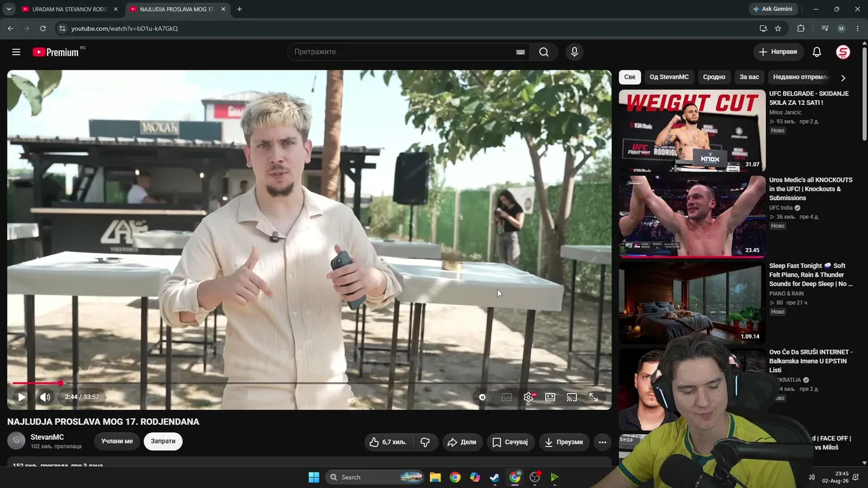Open YouTube notifications bell
868x488 pixels.
(817, 52)
